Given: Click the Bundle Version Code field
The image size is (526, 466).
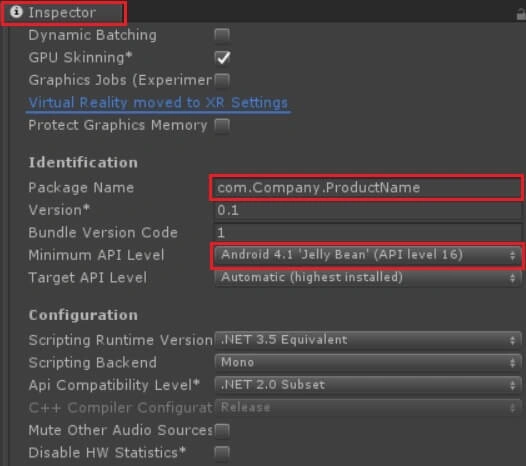Looking at the screenshot, I should 368,233.
